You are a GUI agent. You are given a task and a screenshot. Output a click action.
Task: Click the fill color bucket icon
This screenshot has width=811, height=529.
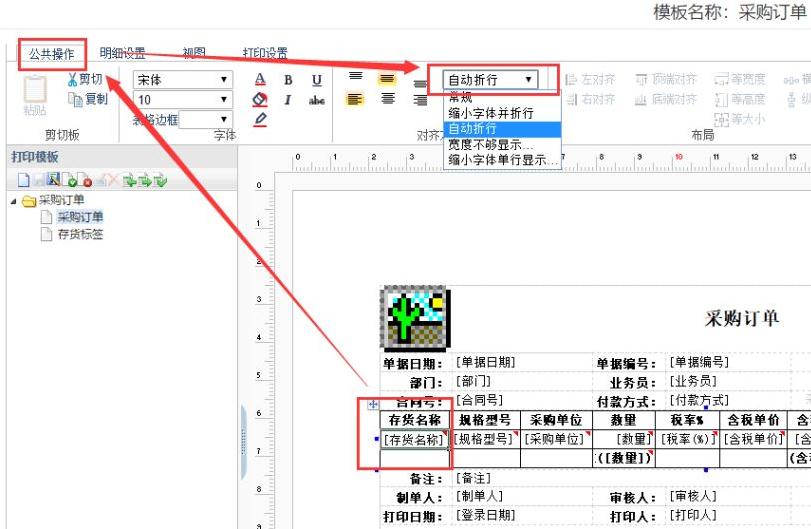coord(260,99)
